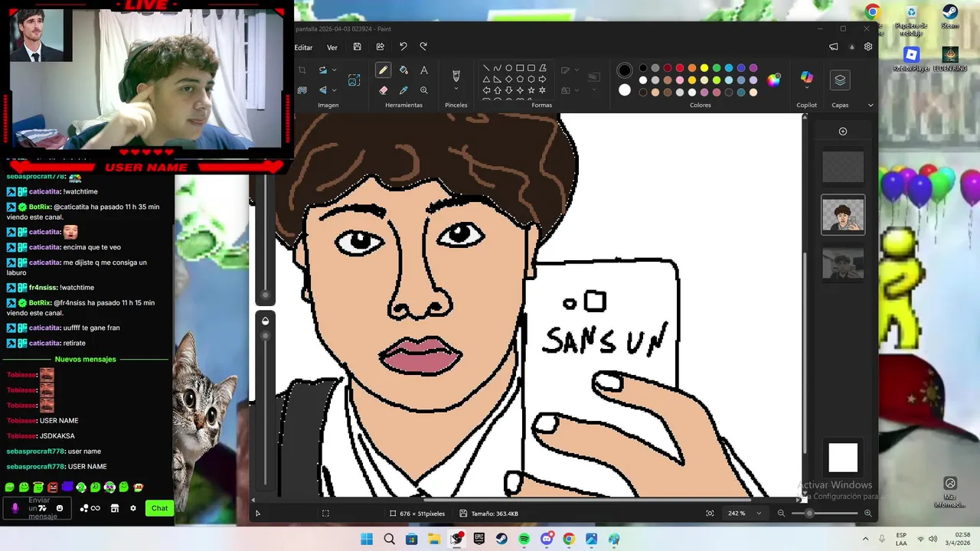980x551 pixels.
Task: Click the fit to window icon
Action: [x=710, y=514]
